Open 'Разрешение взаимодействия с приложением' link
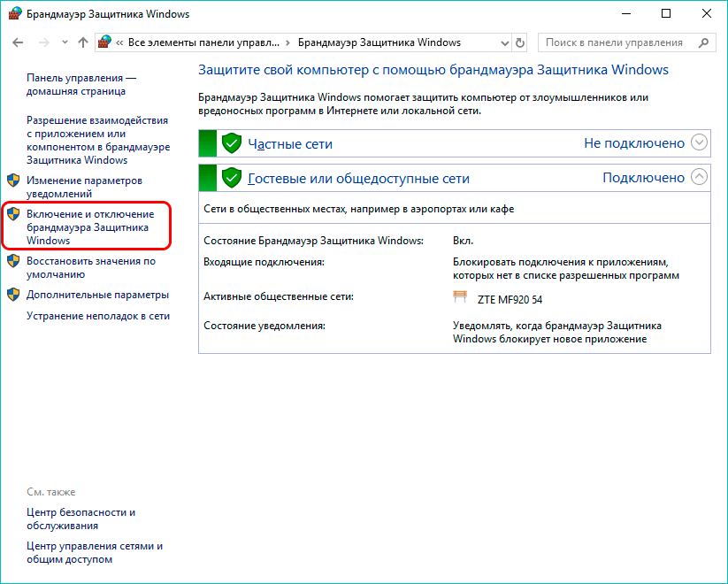Viewport: 728px width, 584px height. point(98,140)
